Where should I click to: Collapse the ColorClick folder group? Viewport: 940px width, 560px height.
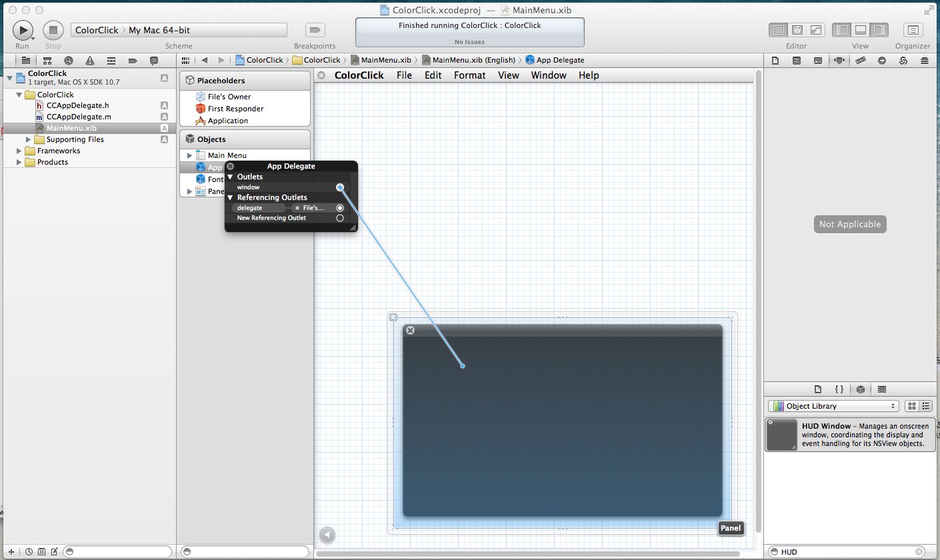coord(19,95)
